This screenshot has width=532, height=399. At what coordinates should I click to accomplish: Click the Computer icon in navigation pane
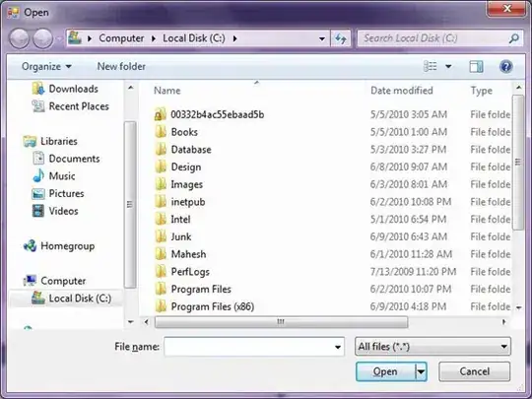coord(30,281)
